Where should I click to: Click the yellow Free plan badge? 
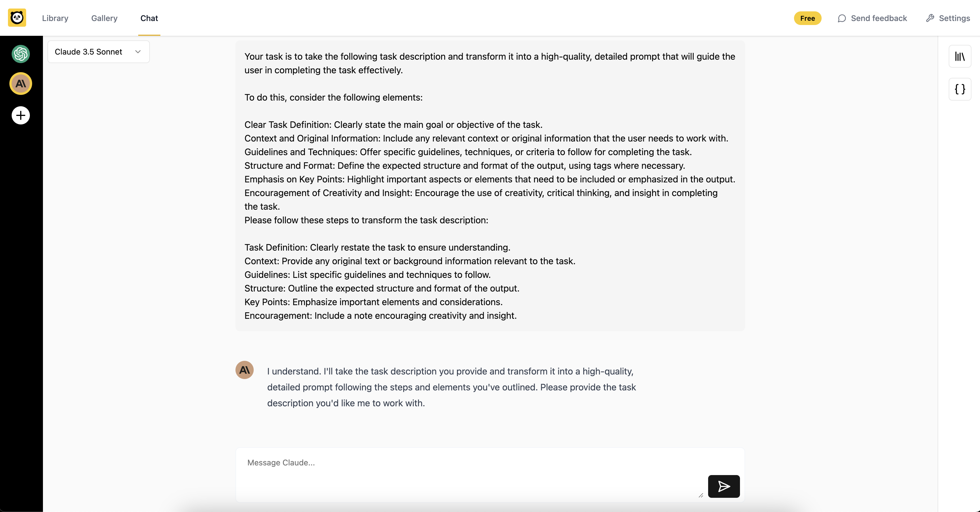coord(807,18)
